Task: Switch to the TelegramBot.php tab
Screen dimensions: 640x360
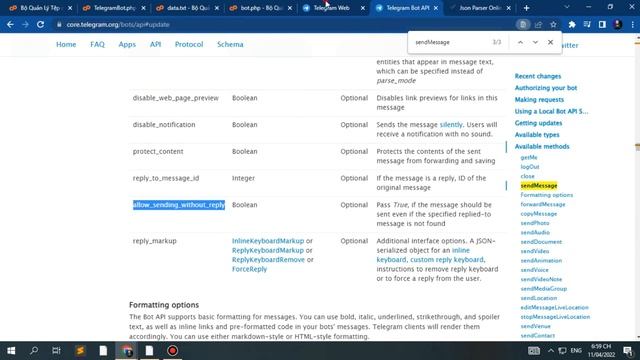Action: tap(113, 8)
